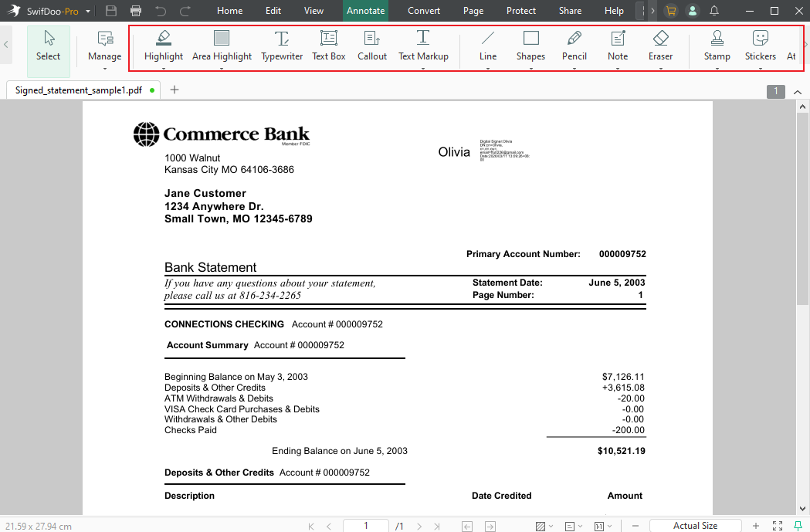Click the notification bell icon
Viewport: 810px width, 532px height.
[x=712, y=11]
